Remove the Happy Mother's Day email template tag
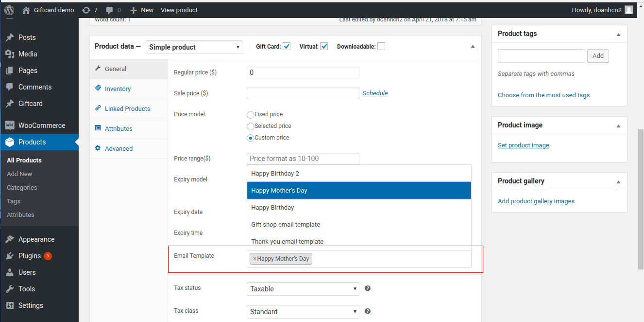The width and height of the screenshot is (644, 322). point(253,258)
